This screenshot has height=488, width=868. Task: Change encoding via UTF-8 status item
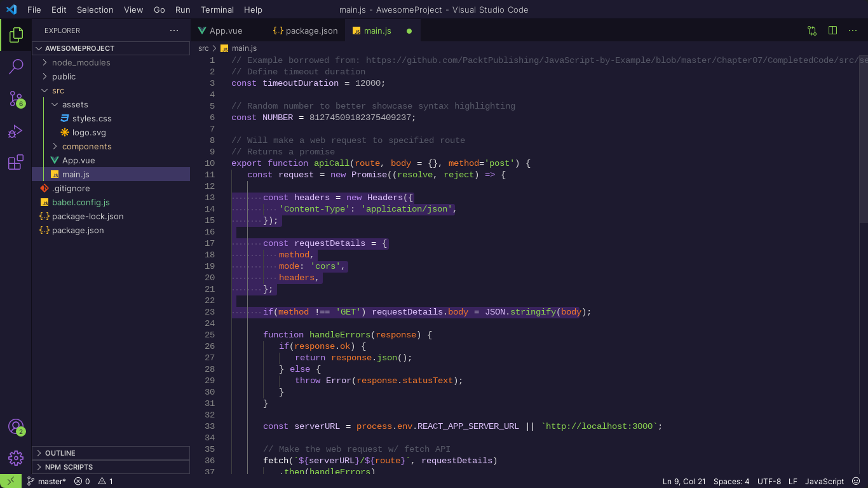[769, 481]
